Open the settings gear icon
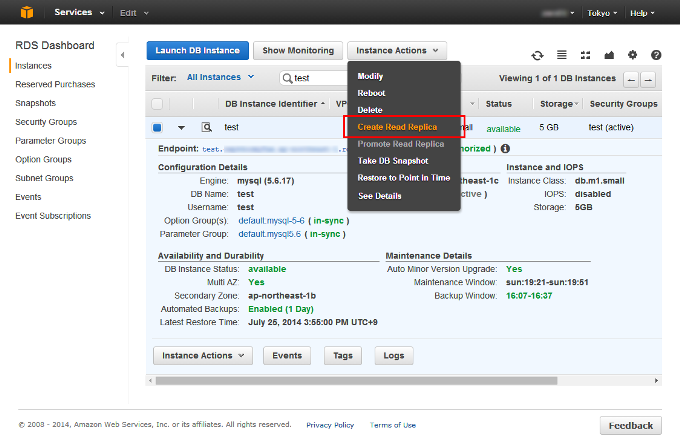Viewport: 680px width, 440px height. pyautogui.click(x=633, y=55)
